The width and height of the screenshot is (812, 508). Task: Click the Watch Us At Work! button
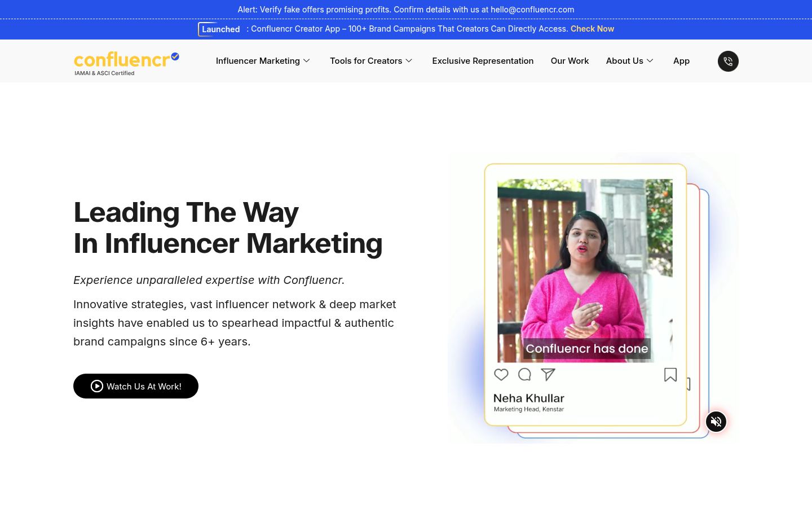pyautogui.click(x=136, y=386)
